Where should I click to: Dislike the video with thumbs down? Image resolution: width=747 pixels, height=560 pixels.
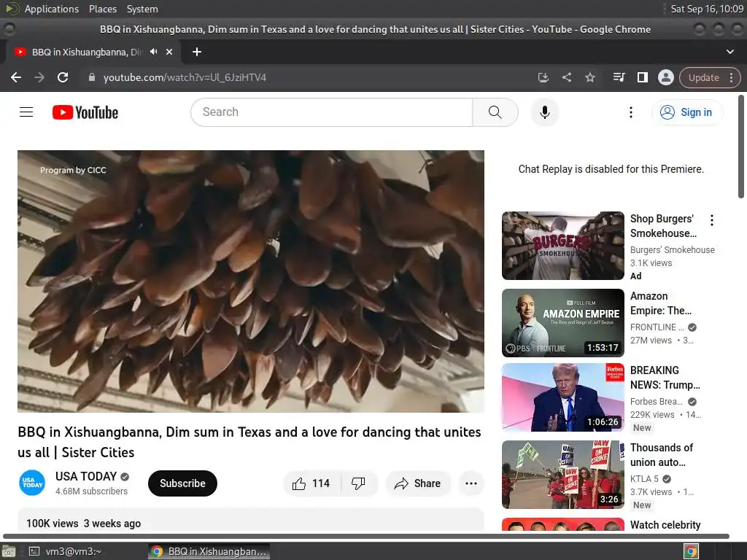[359, 483]
